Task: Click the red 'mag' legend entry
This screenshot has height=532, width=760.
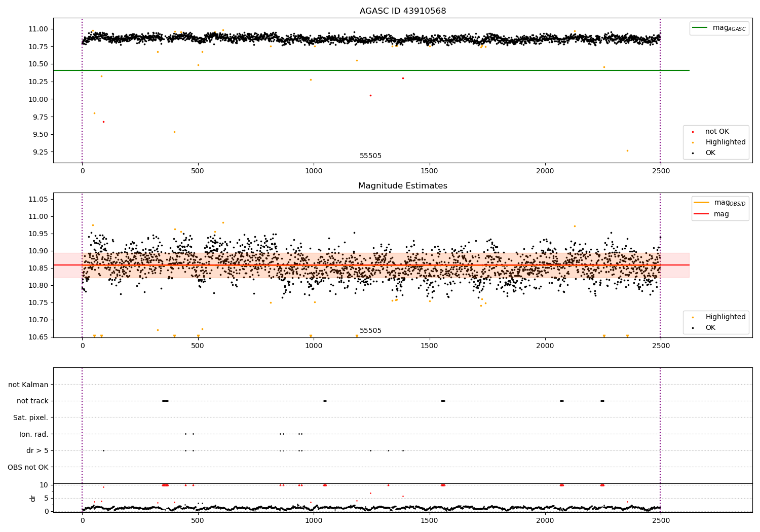Action: point(712,214)
